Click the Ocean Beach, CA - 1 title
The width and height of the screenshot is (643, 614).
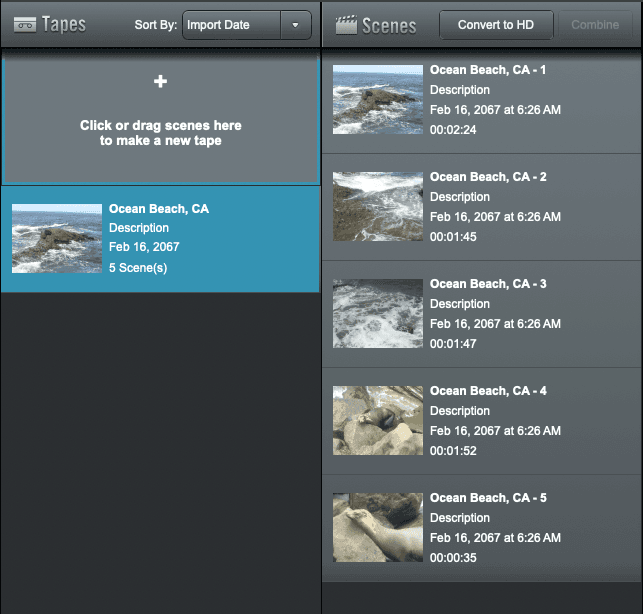pos(488,70)
